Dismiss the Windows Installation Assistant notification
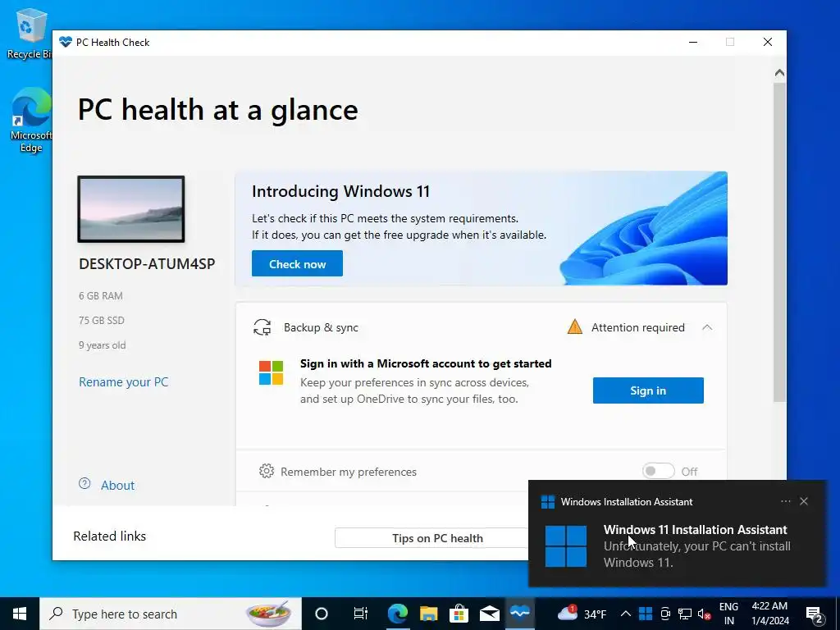 [804, 501]
